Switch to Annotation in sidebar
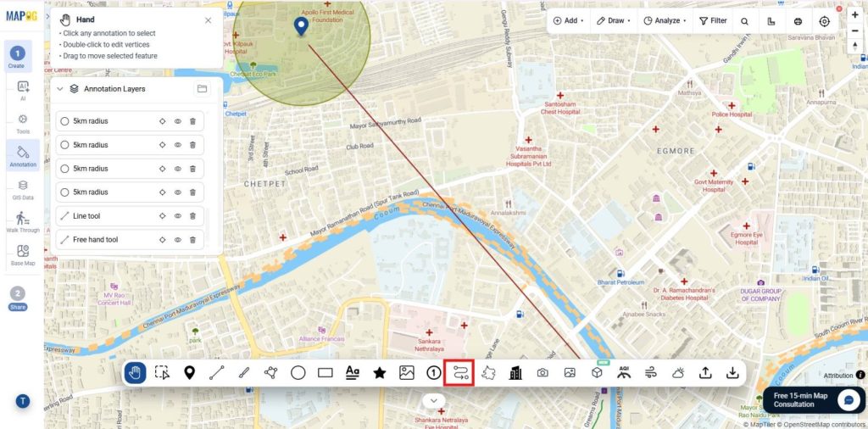The height and width of the screenshot is (429, 868). 23,154
